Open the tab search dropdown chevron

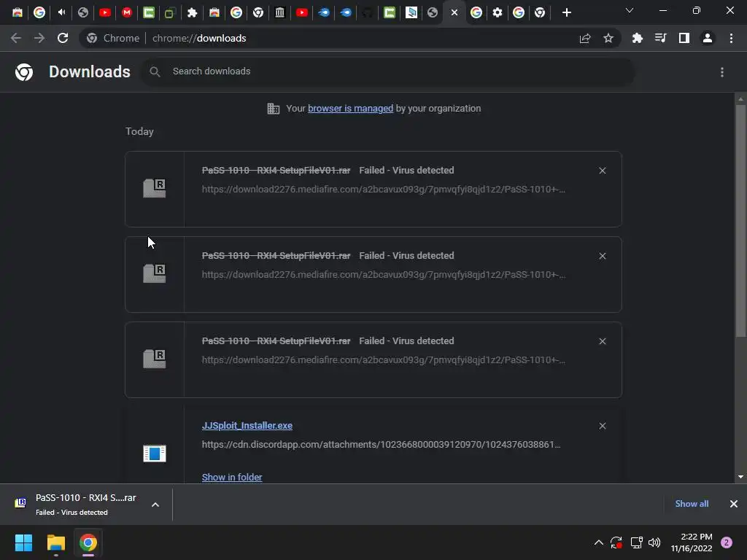630,10
